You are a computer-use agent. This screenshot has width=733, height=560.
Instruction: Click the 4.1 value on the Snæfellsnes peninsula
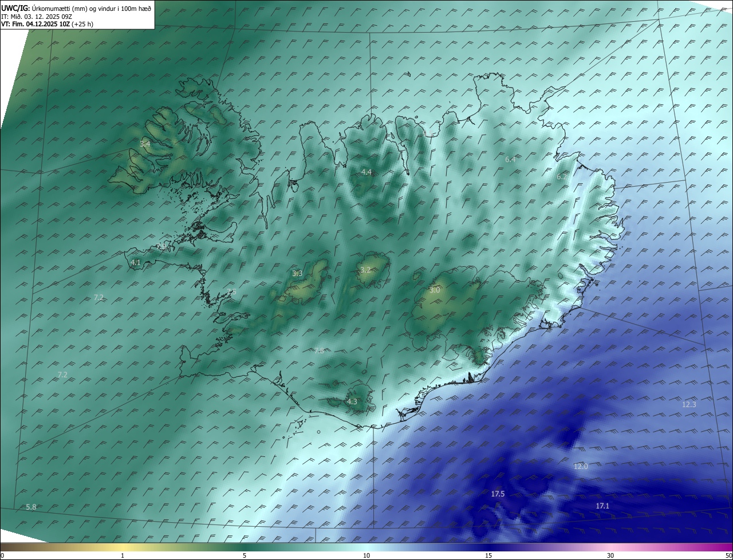tap(136, 262)
